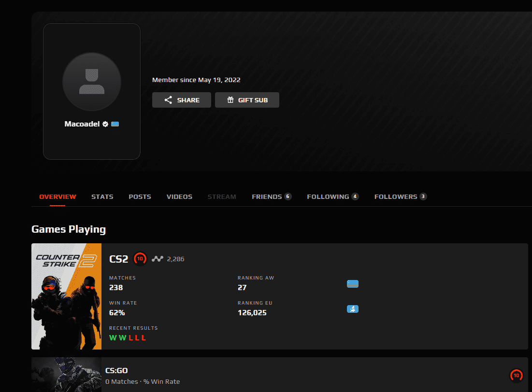Screen dimensions: 532x392
Task: Click the CS2 skill level 10 badge
Action: pyautogui.click(x=140, y=259)
